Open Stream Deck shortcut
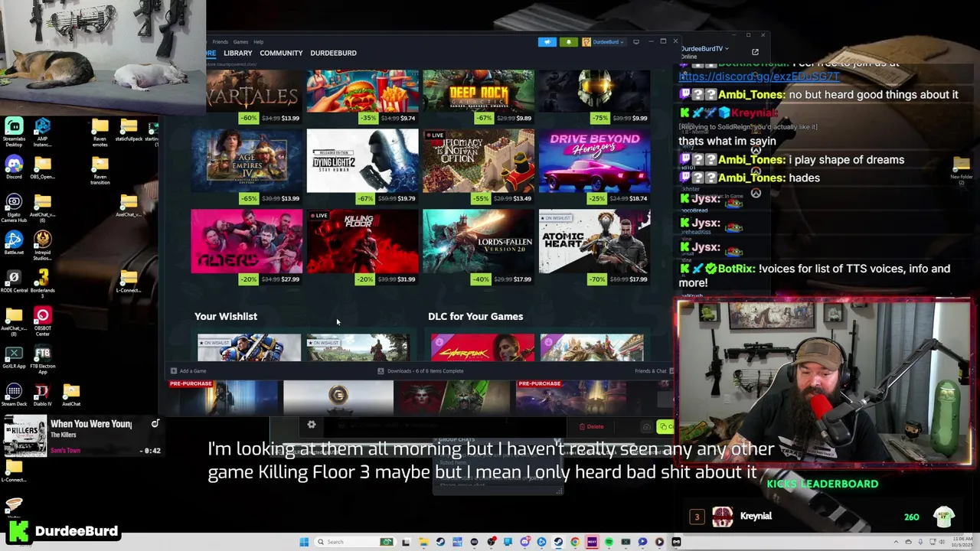The image size is (980, 551). [14, 396]
